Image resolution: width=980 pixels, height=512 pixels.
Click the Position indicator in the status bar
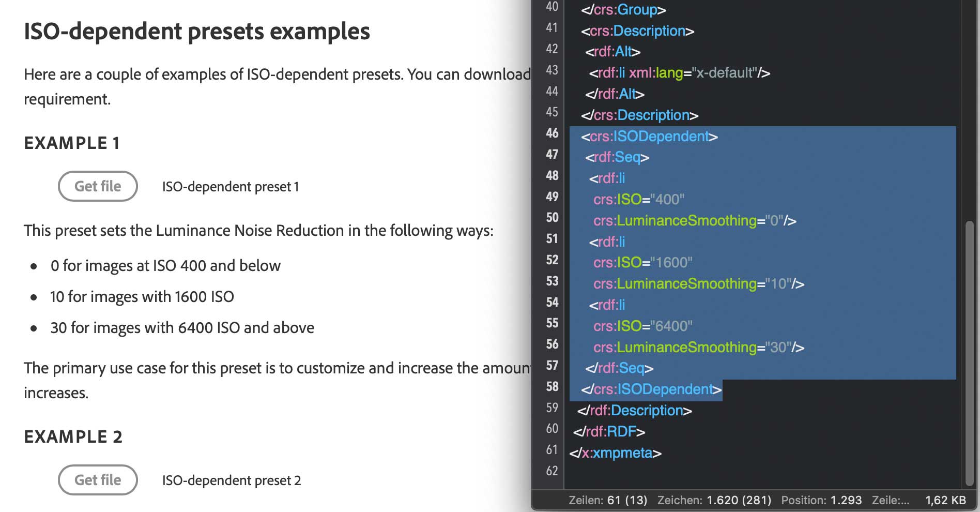(821, 500)
